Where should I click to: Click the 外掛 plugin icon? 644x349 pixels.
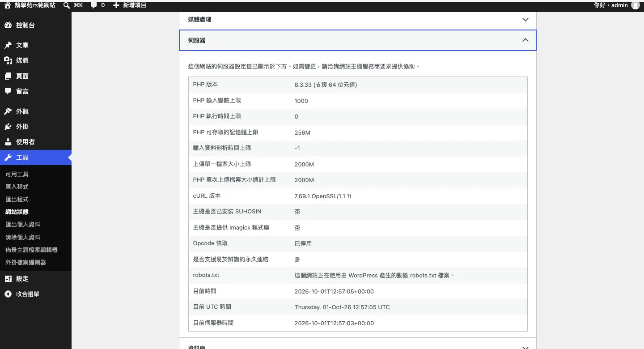pyautogui.click(x=8, y=127)
